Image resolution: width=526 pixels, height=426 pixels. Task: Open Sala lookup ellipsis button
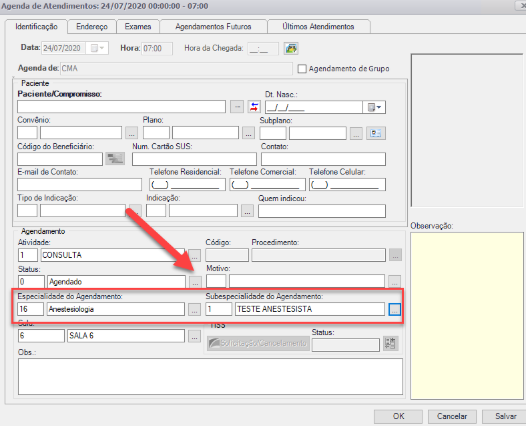[x=194, y=336]
